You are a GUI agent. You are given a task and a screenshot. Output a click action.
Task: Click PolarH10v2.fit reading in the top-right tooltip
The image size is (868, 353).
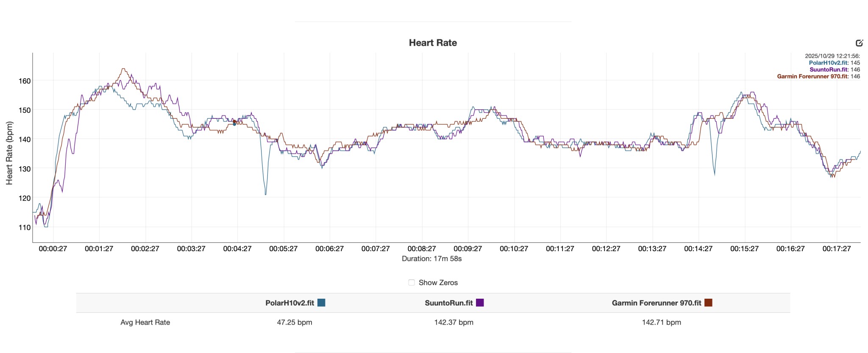[x=834, y=63]
